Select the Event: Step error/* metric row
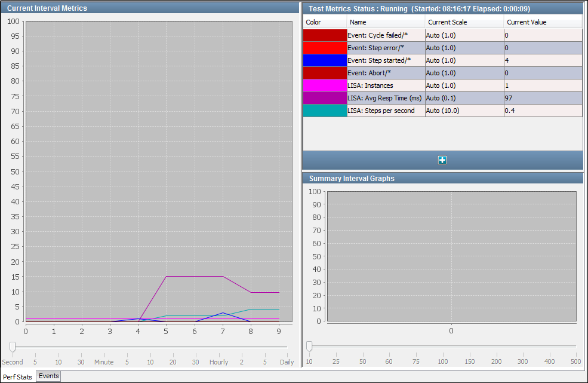Screen dimensions: 588x383 click(x=385, y=48)
